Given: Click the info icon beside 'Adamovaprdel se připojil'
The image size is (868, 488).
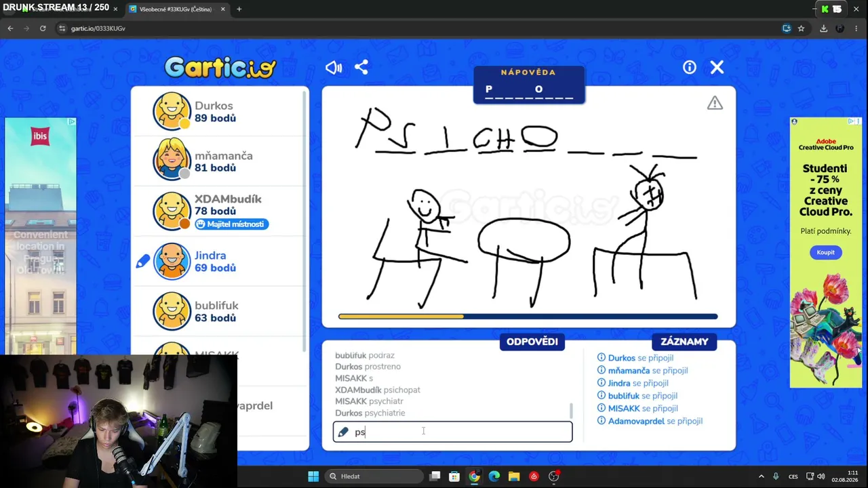Looking at the screenshot, I should point(601,421).
